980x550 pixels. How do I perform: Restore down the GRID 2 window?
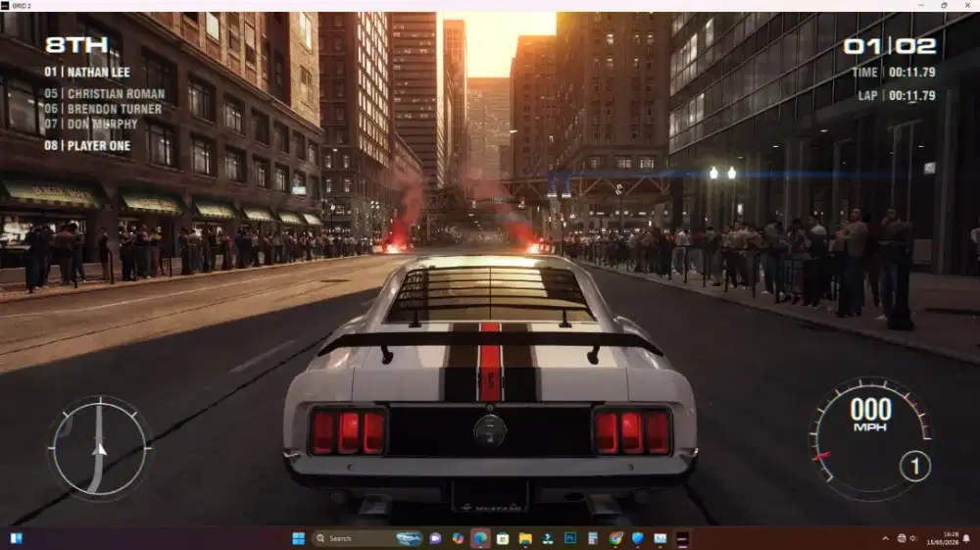click(945, 6)
